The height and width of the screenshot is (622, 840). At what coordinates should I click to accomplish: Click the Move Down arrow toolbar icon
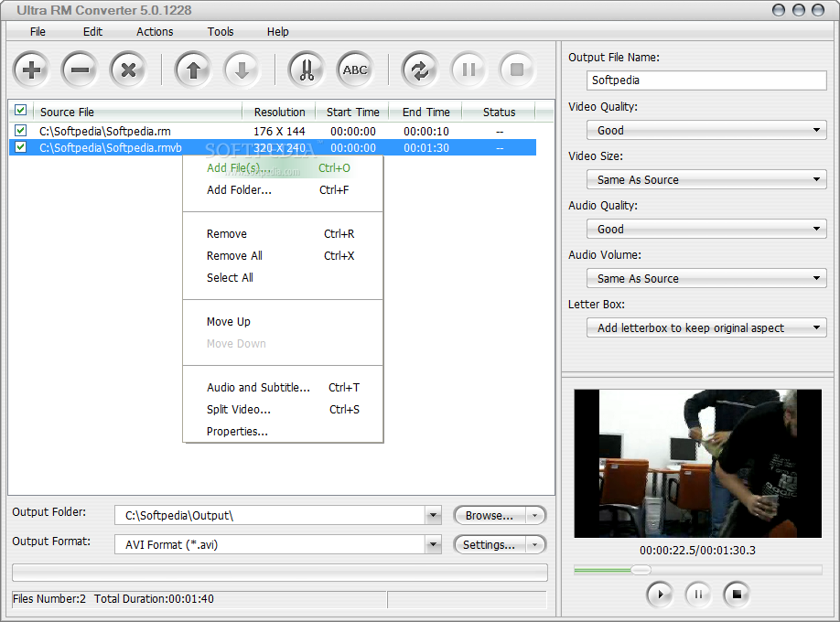pos(242,70)
